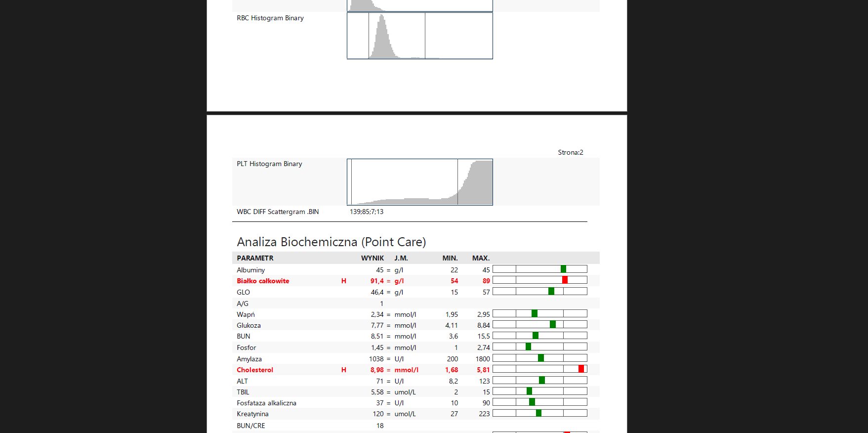Select the Cholesterol parameter name
868x433 pixels.
pyautogui.click(x=254, y=370)
